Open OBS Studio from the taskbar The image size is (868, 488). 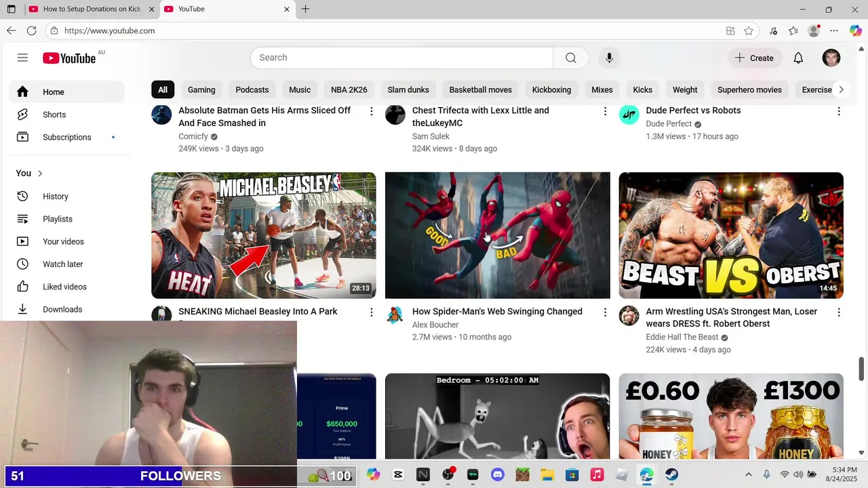(448, 475)
